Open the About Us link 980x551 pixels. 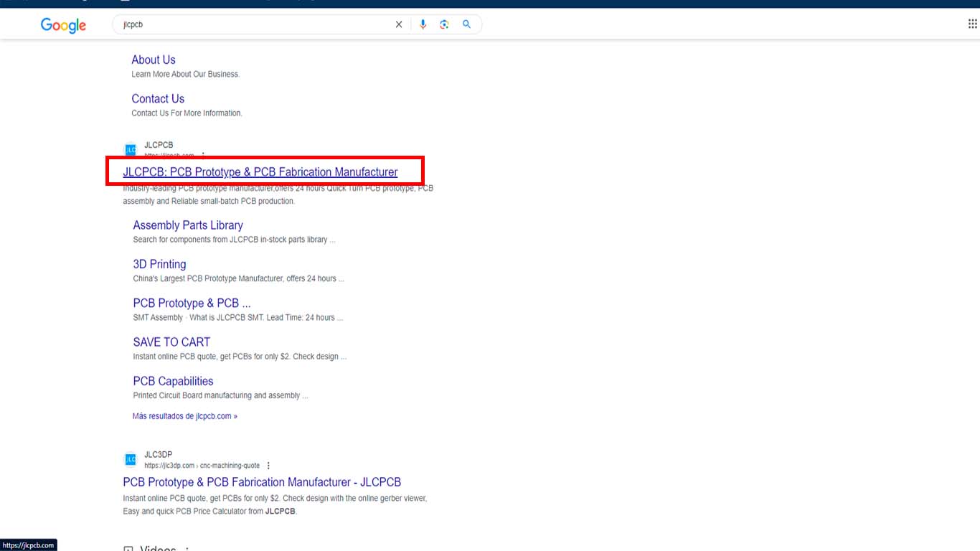154,60
